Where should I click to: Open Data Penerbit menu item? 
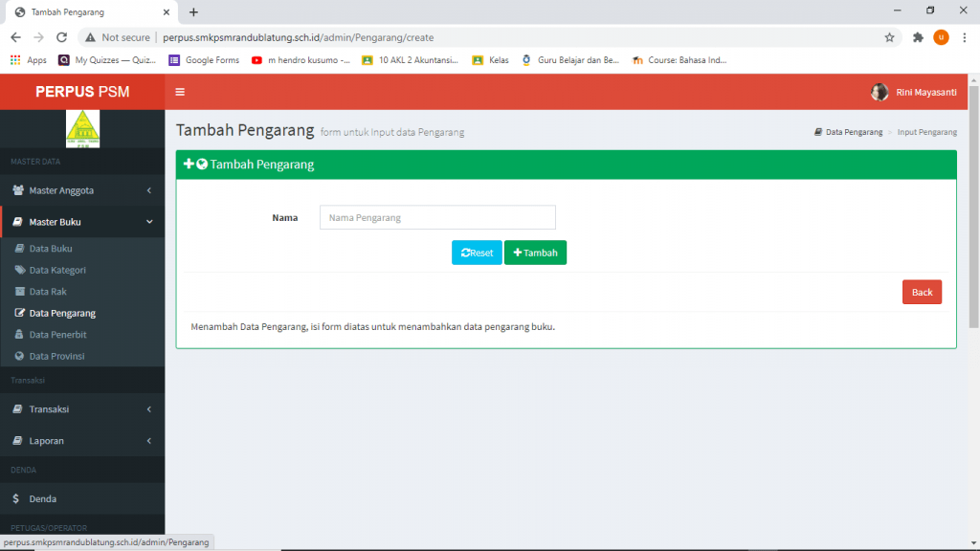[82, 334]
